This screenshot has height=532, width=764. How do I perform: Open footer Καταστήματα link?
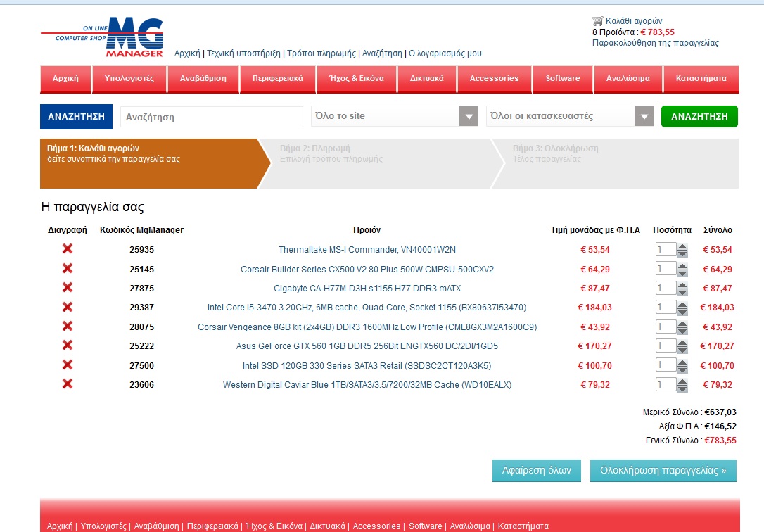click(x=523, y=526)
